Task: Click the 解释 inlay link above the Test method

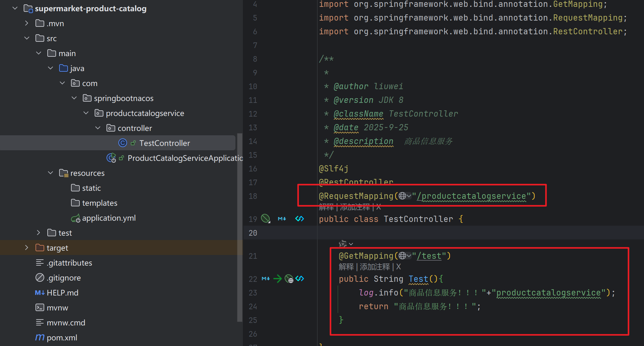Action: pyautogui.click(x=346, y=267)
